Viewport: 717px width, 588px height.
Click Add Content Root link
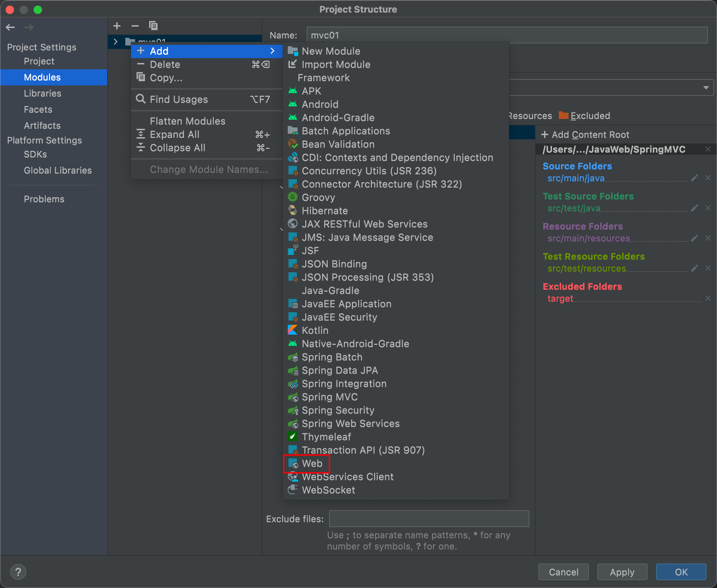click(x=585, y=135)
